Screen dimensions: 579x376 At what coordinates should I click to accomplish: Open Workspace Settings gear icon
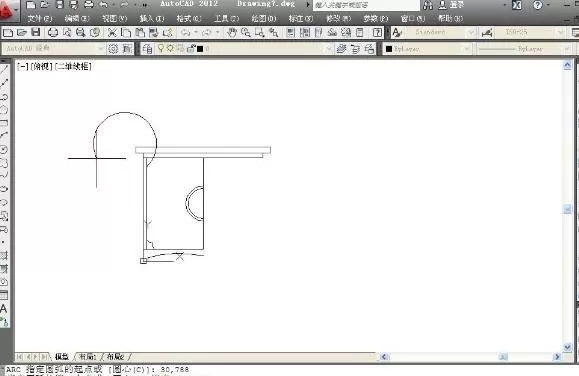click(113, 48)
